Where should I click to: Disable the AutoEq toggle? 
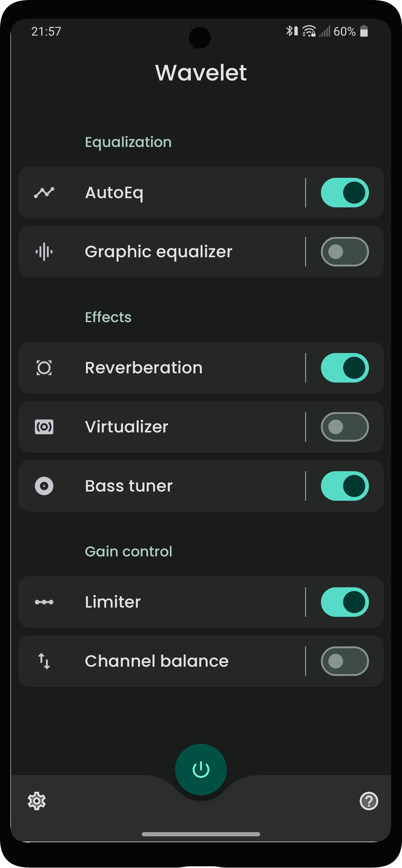coord(345,192)
